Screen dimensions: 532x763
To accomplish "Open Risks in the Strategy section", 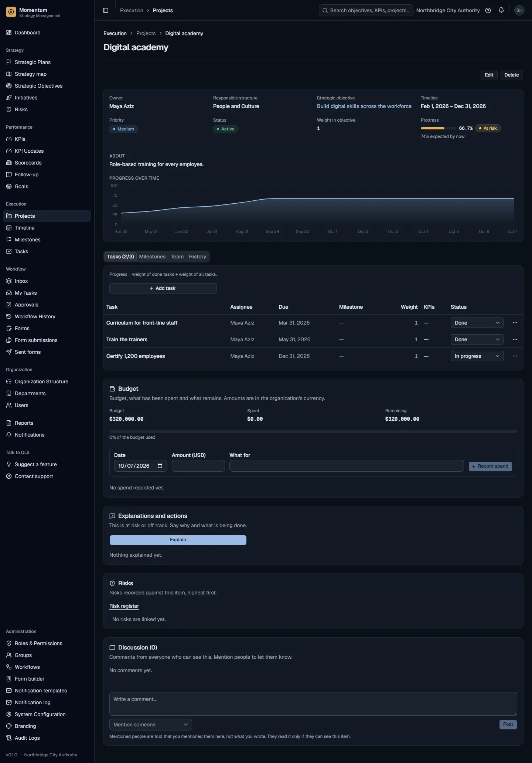I will point(47,109).
